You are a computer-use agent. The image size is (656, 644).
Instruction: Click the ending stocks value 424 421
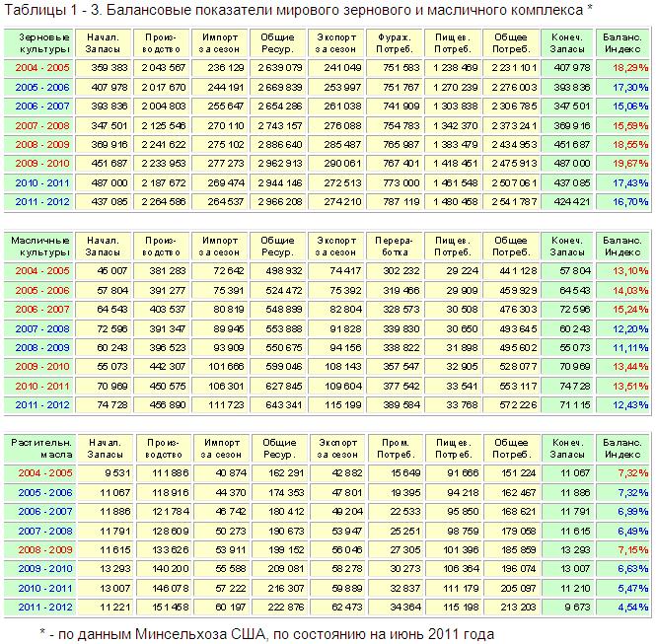click(x=567, y=201)
